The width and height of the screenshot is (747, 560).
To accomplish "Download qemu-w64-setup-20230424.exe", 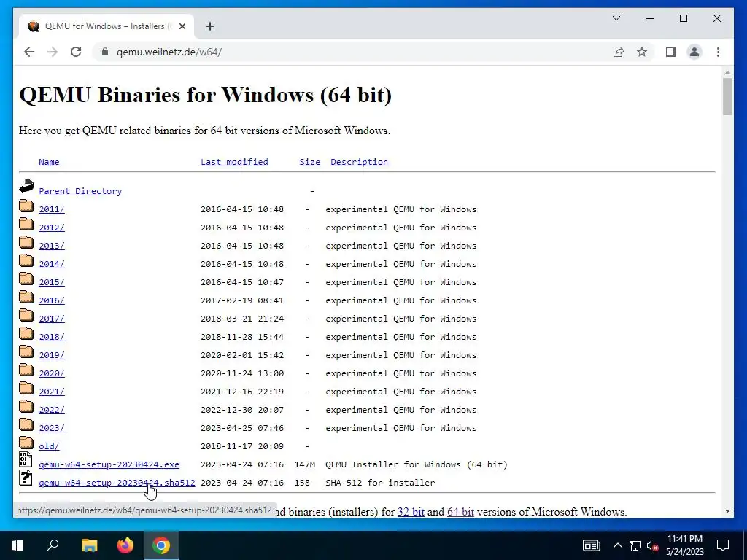I will [x=109, y=464].
